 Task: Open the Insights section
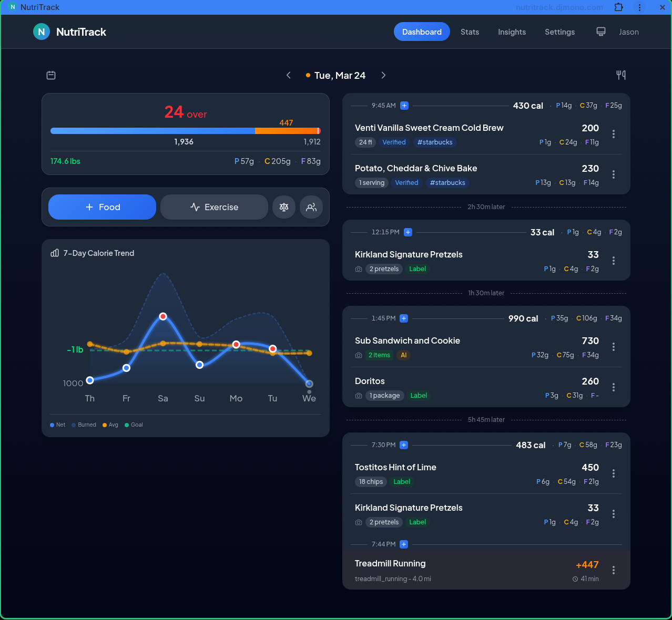tap(512, 32)
